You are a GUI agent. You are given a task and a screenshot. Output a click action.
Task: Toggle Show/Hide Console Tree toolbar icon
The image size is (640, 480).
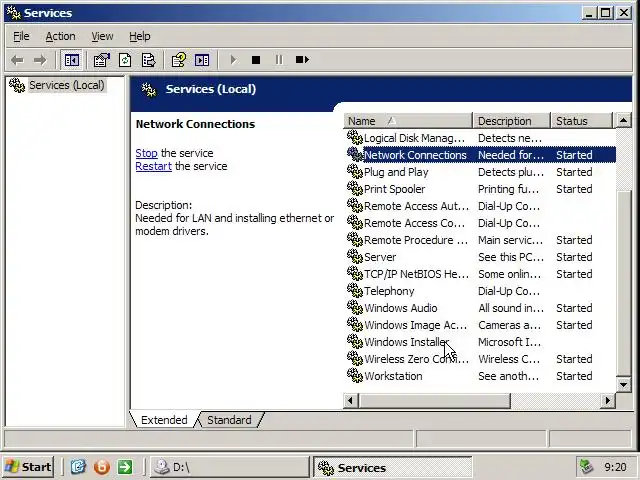(72, 60)
